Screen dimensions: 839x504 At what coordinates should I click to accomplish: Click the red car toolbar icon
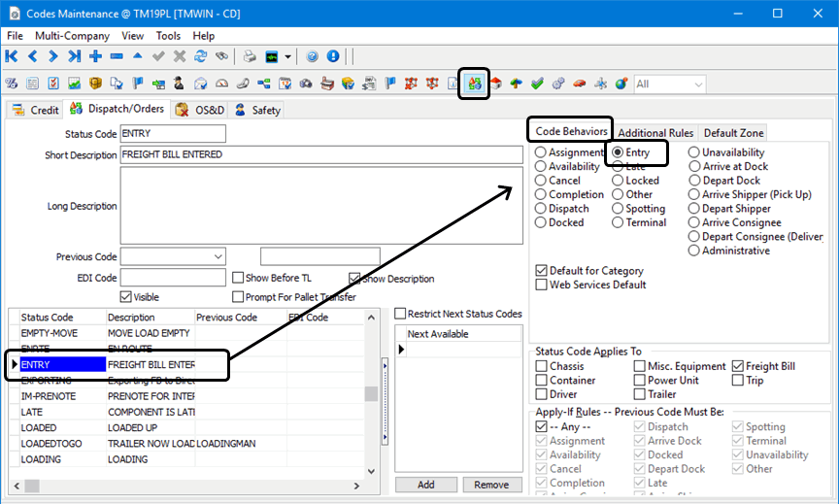pos(579,84)
